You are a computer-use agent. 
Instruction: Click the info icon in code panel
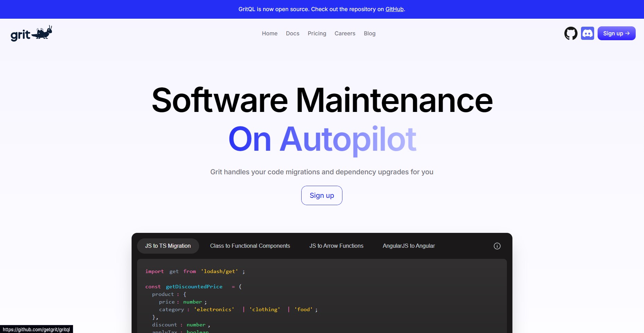click(497, 246)
